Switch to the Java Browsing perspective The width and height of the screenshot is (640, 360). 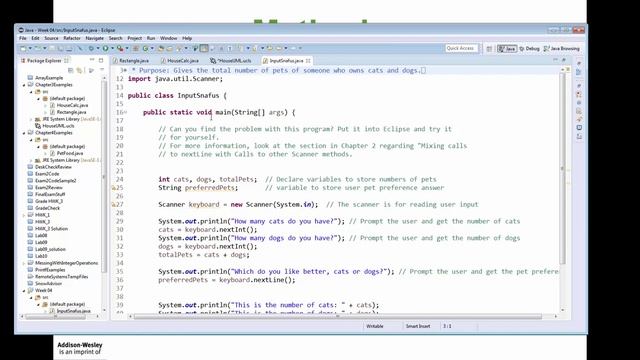(562, 49)
